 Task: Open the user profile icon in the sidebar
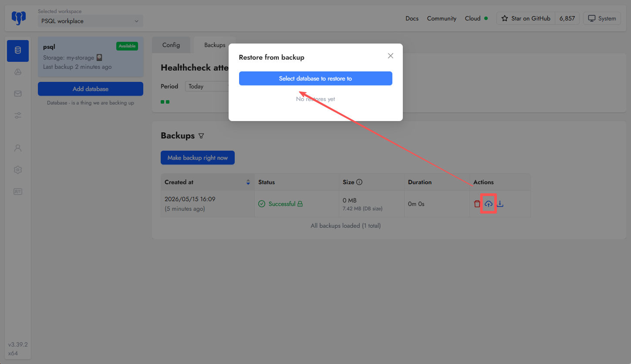point(18,148)
